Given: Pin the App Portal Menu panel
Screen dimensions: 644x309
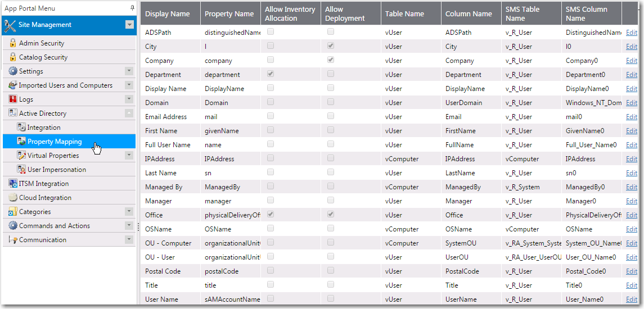Looking at the screenshot, I should (132, 8).
